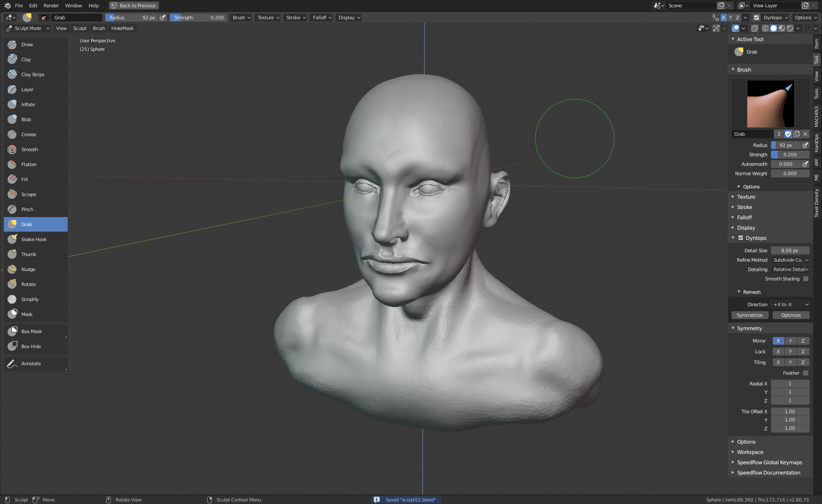Select the Inflate brush tool

(x=28, y=104)
